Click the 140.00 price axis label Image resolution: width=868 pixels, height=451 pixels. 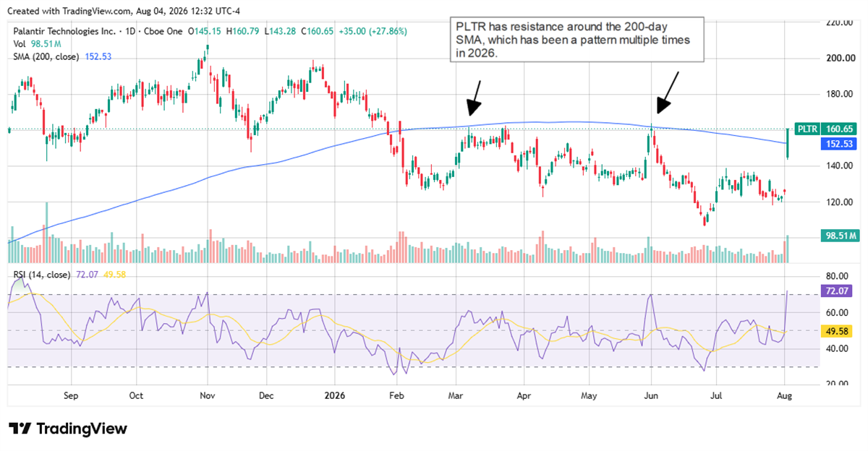(841, 166)
